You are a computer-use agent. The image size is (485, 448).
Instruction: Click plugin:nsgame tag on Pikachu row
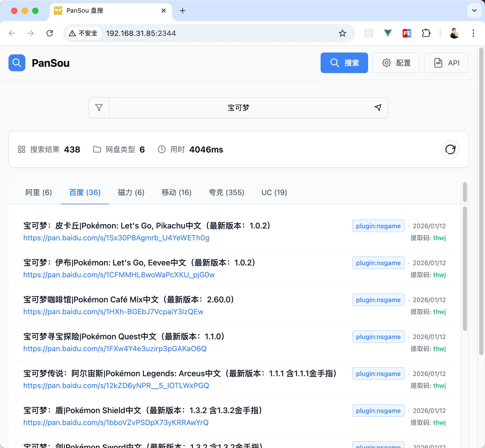378,226
